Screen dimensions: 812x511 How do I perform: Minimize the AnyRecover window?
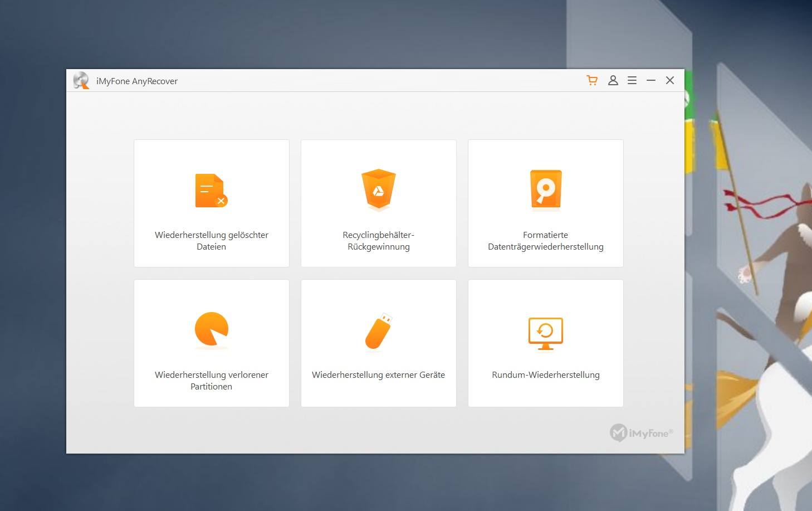click(x=651, y=80)
